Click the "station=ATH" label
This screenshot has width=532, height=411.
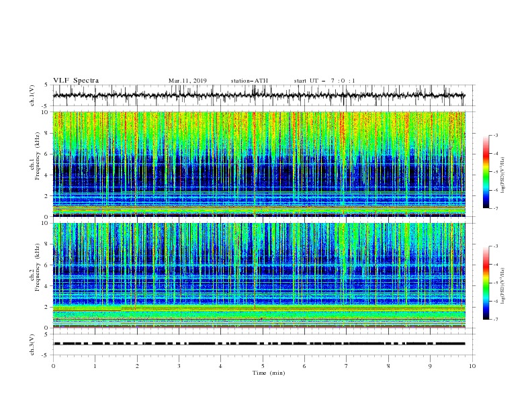(249, 81)
